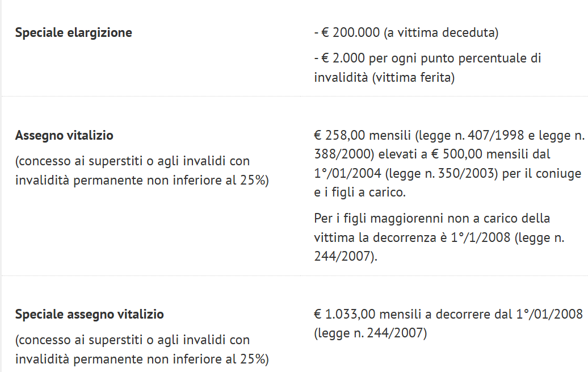Image resolution: width=588 pixels, height=372 pixels.
Task: Click the "(vittima ferita)" text
Action: [x=414, y=78]
